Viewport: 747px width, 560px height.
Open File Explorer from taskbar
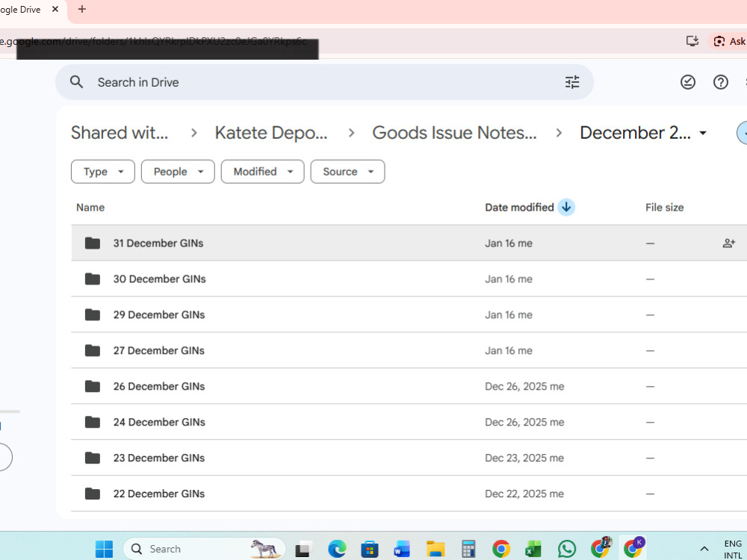[436, 549]
